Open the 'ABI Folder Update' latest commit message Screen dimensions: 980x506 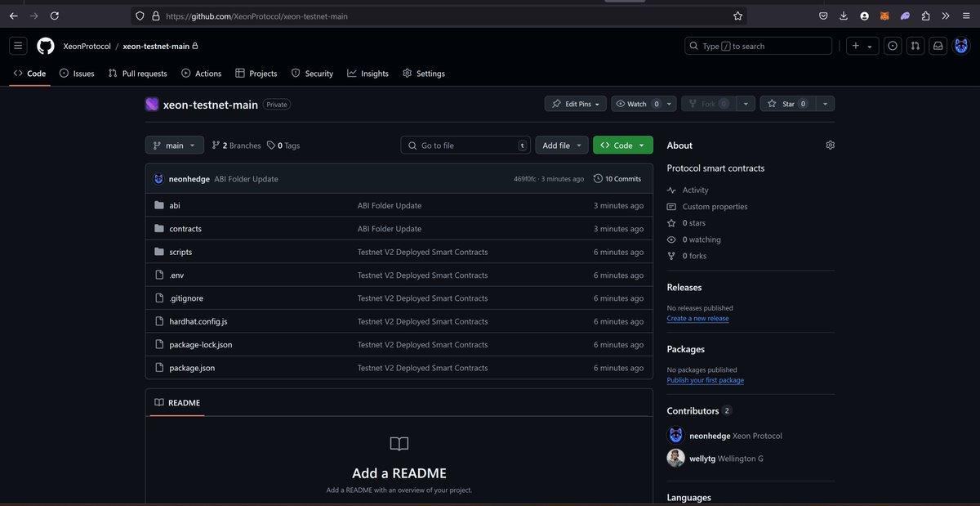(x=246, y=179)
